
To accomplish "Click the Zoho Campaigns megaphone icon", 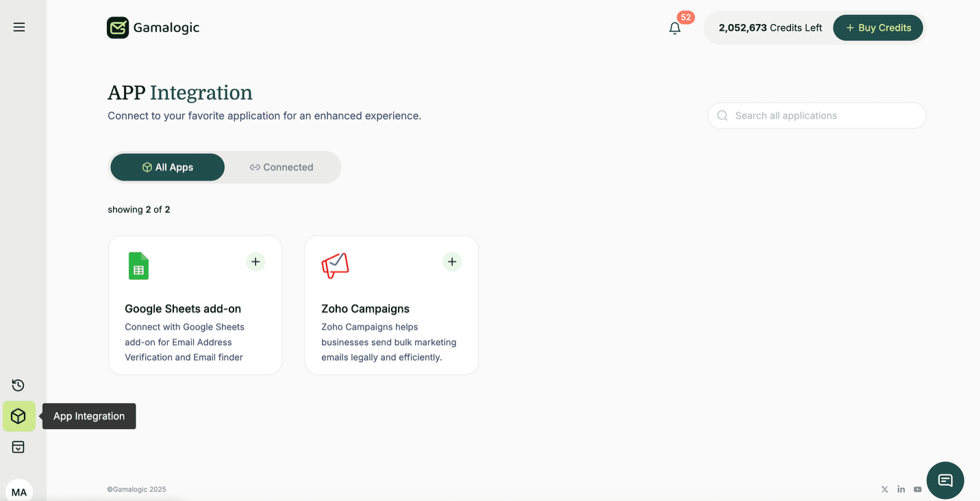I will click(335, 266).
